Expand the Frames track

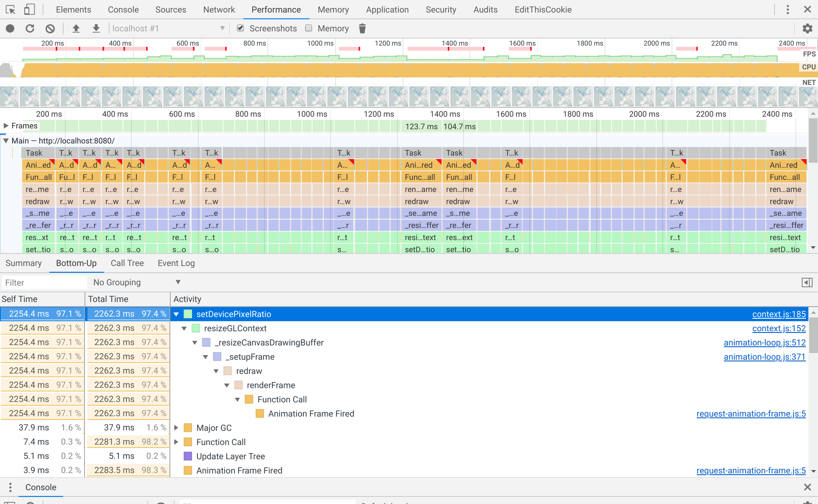(x=6, y=126)
